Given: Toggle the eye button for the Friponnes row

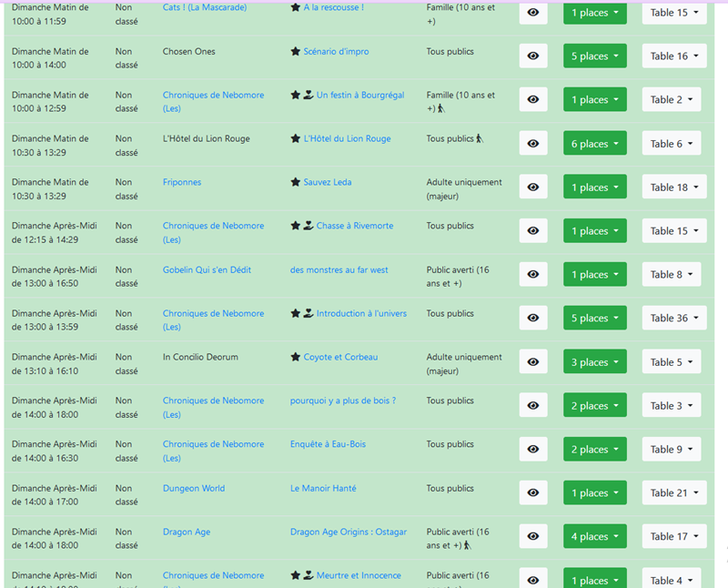Looking at the screenshot, I should click(x=533, y=188).
